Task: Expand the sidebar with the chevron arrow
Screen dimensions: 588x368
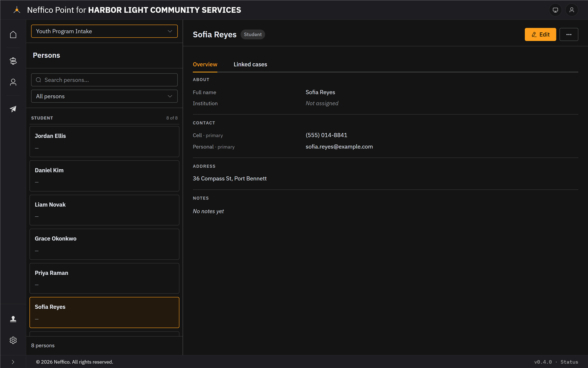Action: (x=13, y=362)
